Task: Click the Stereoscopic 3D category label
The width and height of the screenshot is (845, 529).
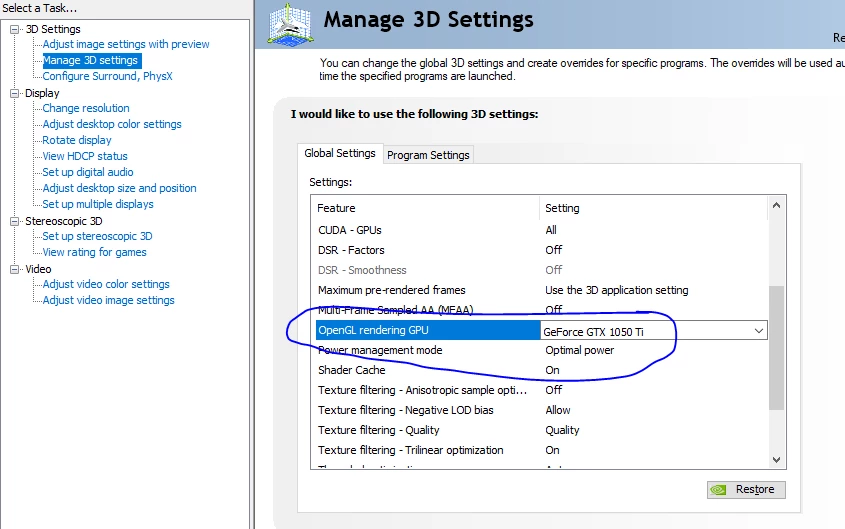Action: click(64, 221)
